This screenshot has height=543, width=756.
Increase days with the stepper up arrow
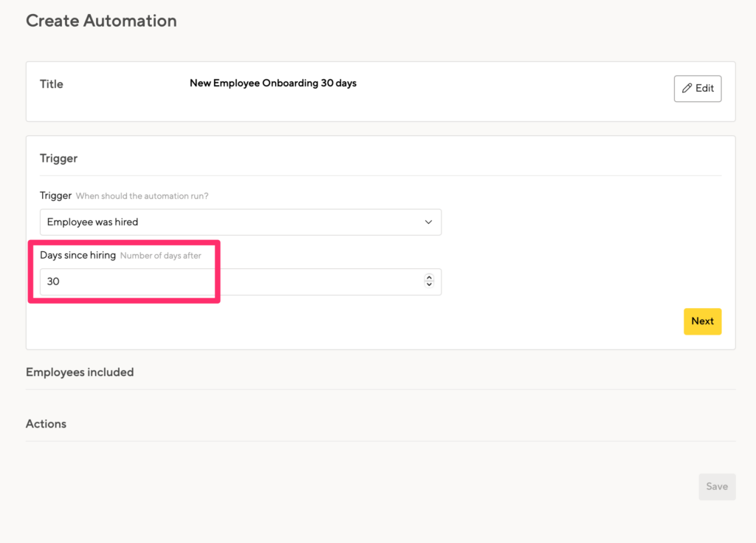click(x=429, y=278)
